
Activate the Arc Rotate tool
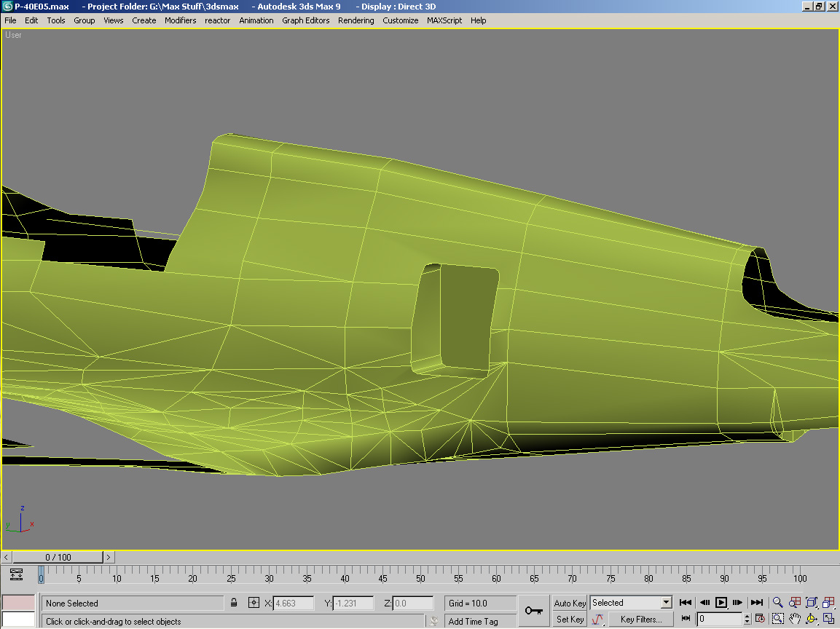tap(812, 619)
